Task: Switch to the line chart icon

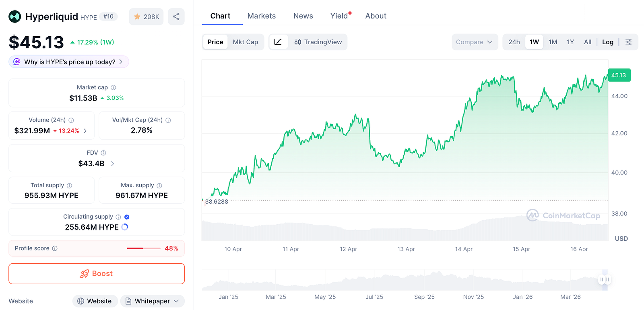Action: point(278,42)
